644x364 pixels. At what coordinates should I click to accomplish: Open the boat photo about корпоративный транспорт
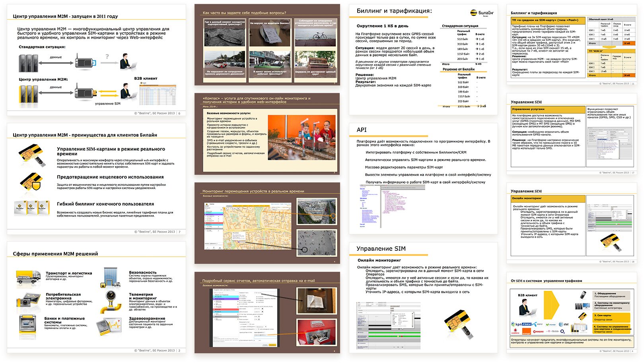pyautogui.click(x=225, y=32)
